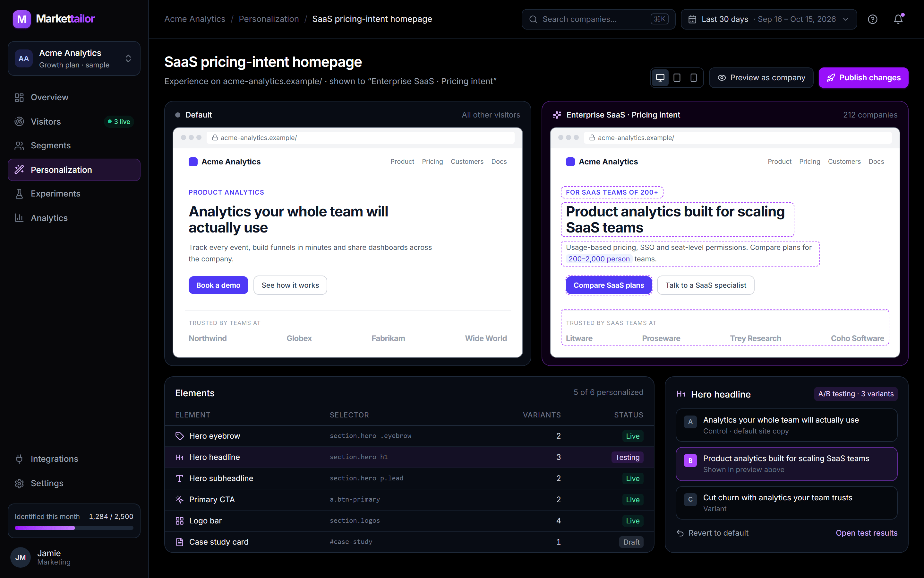Viewport: 924px width, 578px height.
Task: Open Jamie's user profile avatar
Action: click(x=21, y=557)
